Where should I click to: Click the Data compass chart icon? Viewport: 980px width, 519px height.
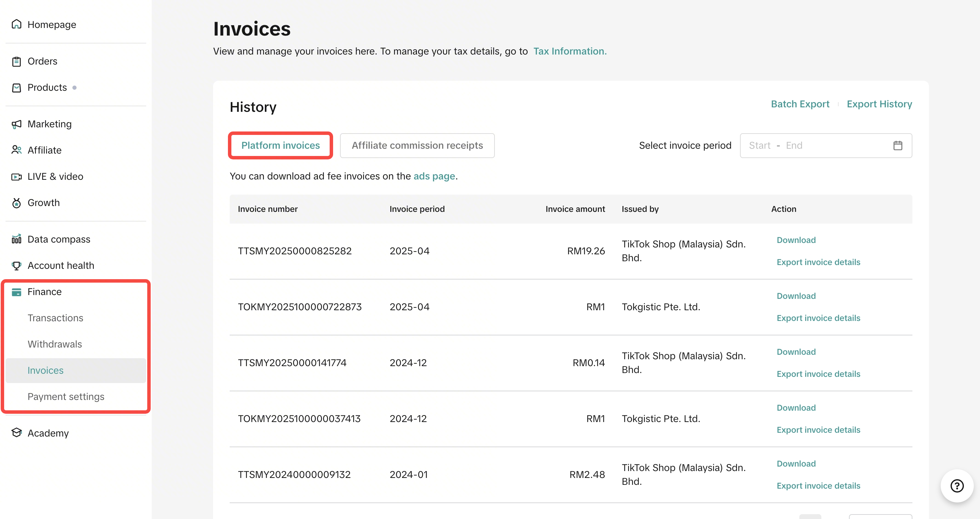(x=16, y=239)
